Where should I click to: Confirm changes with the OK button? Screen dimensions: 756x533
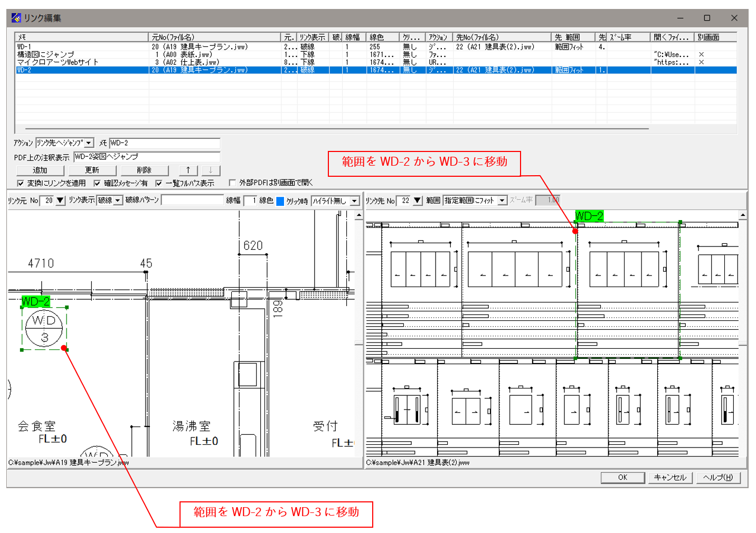tap(622, 477)
